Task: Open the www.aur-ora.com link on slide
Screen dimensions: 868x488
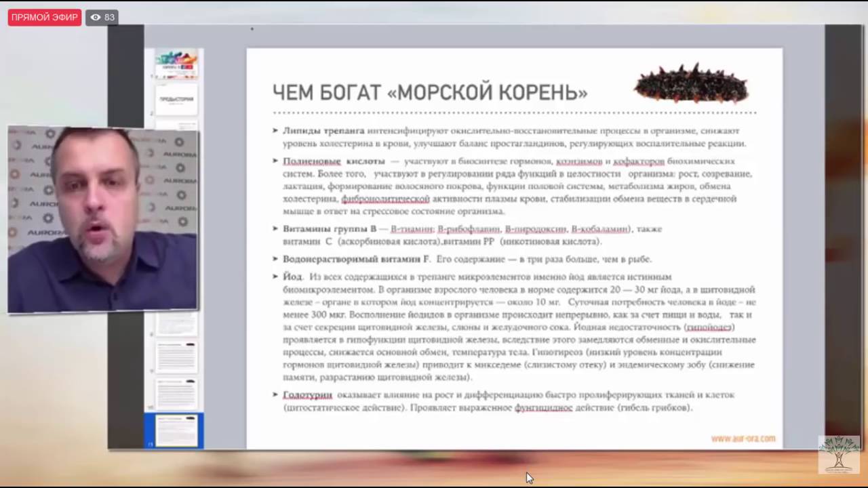Action: 743,439
